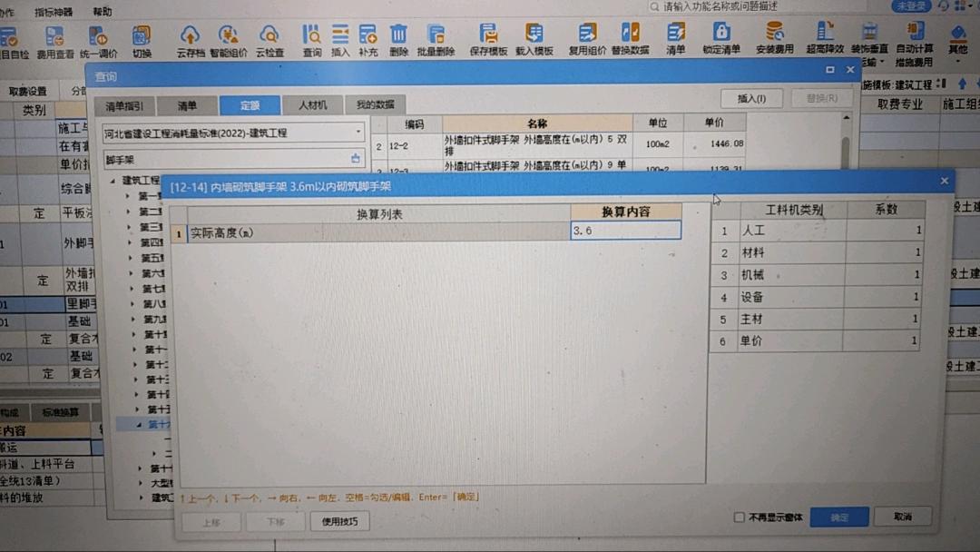The width and height of the screenshot is (980, 552).
Task: Click the 插入 toolbar icon
Action: [340, 41]
